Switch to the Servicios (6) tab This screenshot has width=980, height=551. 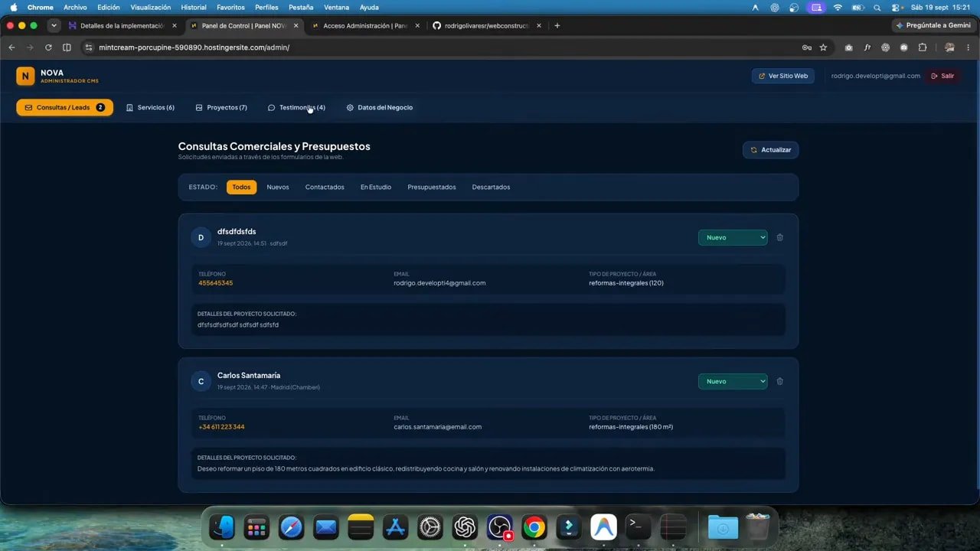pyautogui.click(x=150, y=108)
